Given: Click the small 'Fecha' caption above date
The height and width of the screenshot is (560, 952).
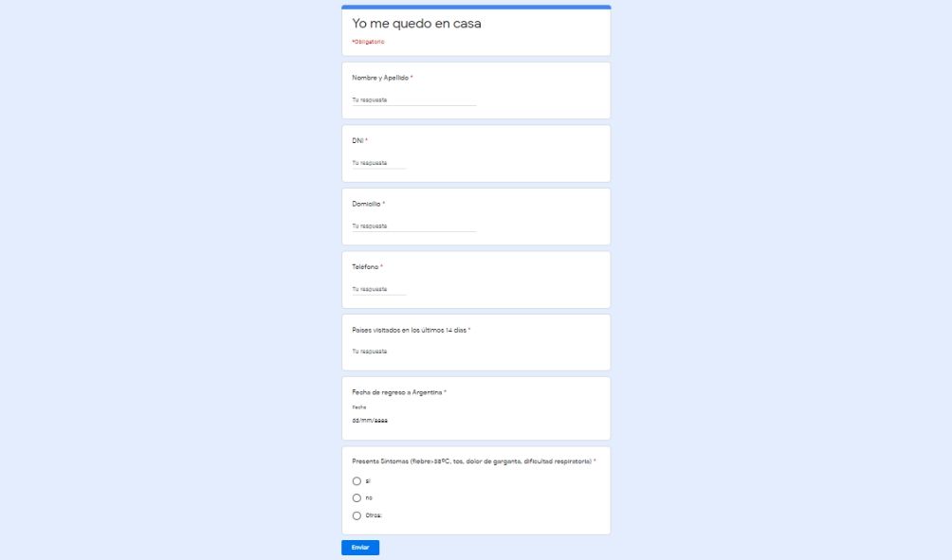Looking at the screenshot, I should tap(358, 407).
